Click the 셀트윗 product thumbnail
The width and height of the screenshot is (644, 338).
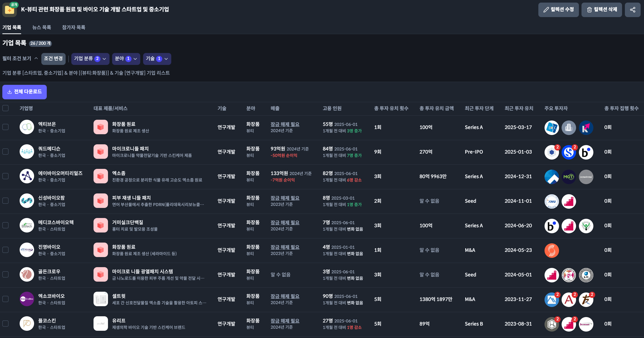[x=100, y=299]
